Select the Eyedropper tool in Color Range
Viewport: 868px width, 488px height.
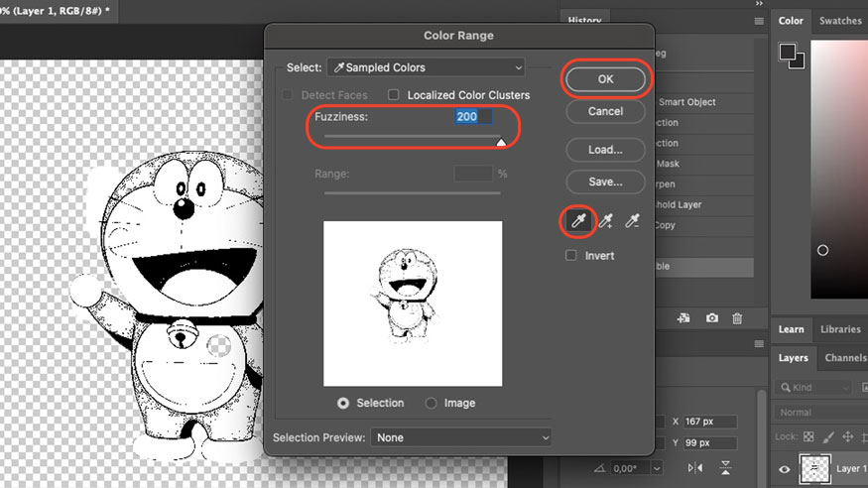click(578, 221)
